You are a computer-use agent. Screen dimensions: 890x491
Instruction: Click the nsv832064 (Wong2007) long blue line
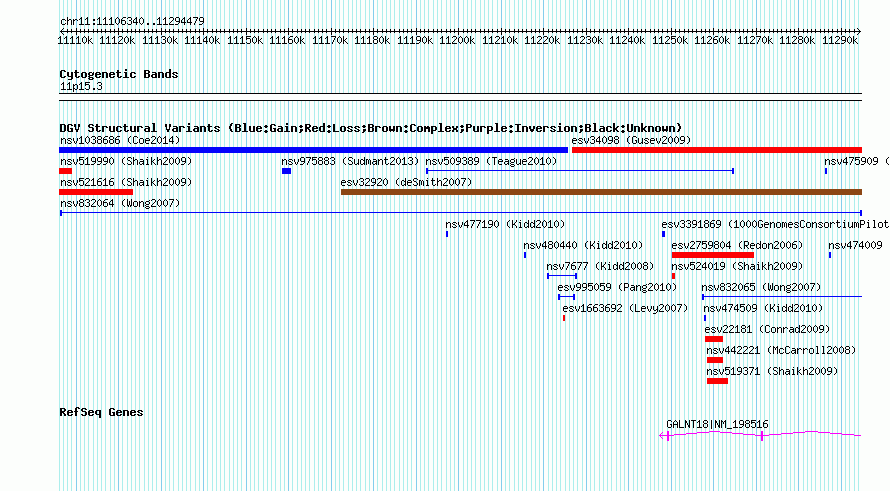click(x=461, y=213)
